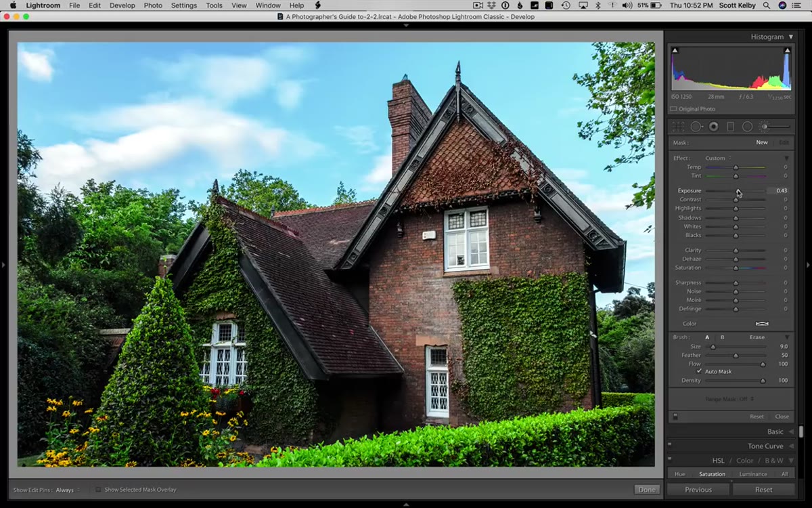Screen dimensions: 812x508
Task: Open Time Machine menu bar icon
Action: pyautogui.click(x=566, y=5)
